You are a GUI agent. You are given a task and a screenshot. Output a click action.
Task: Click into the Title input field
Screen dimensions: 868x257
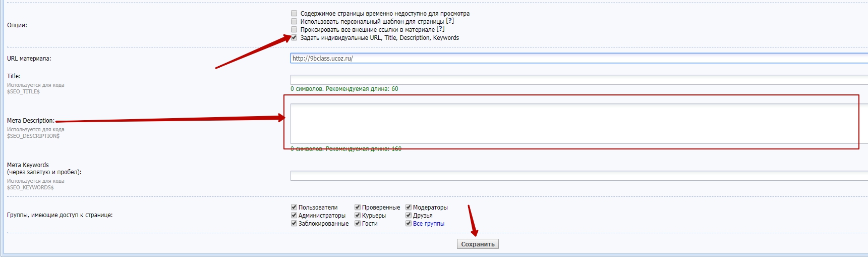[x=579, y=80]
